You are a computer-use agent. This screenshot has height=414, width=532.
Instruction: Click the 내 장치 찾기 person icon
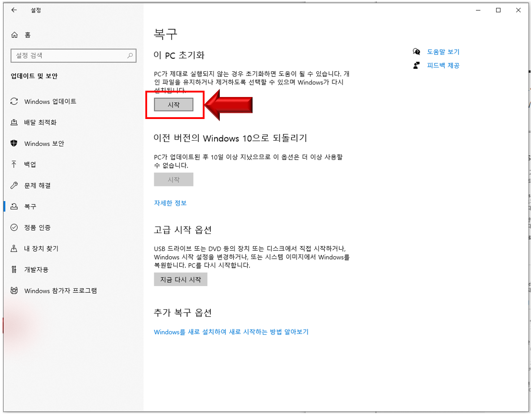pos(14,248)
